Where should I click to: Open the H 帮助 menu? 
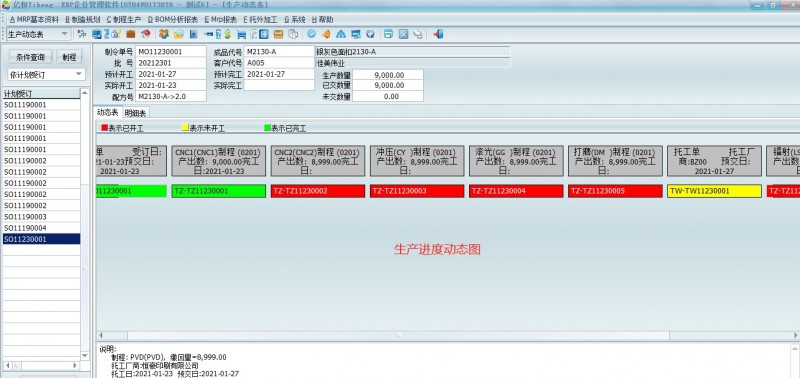(322, 20)
